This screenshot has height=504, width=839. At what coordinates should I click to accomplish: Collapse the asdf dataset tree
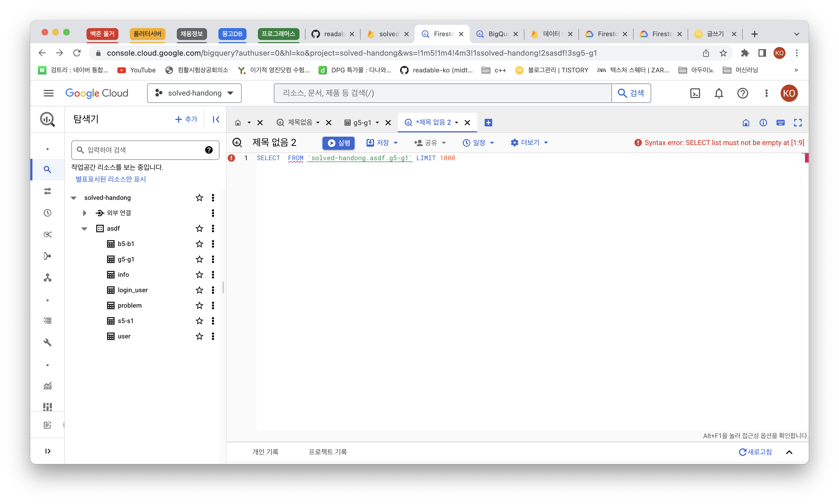[x=84, y=229]
